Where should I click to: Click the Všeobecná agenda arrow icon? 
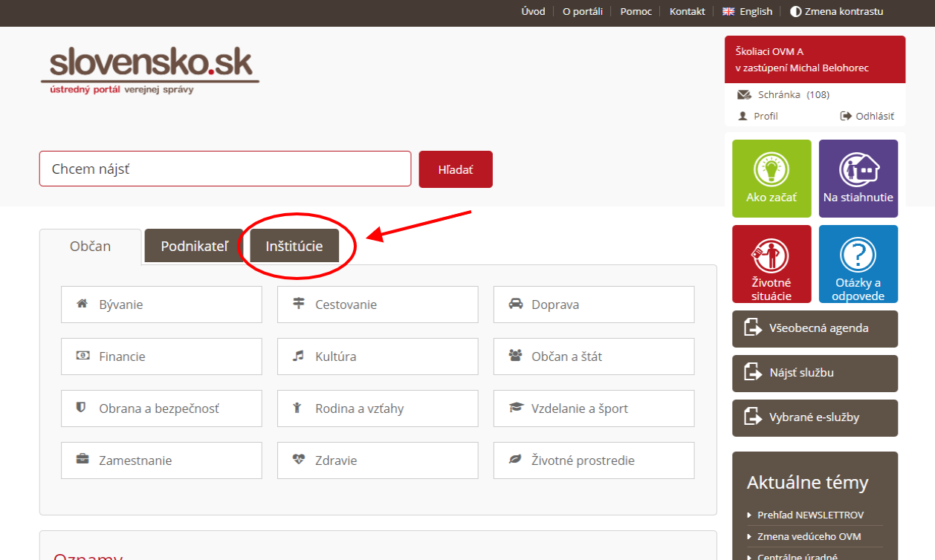coord(753,328)
